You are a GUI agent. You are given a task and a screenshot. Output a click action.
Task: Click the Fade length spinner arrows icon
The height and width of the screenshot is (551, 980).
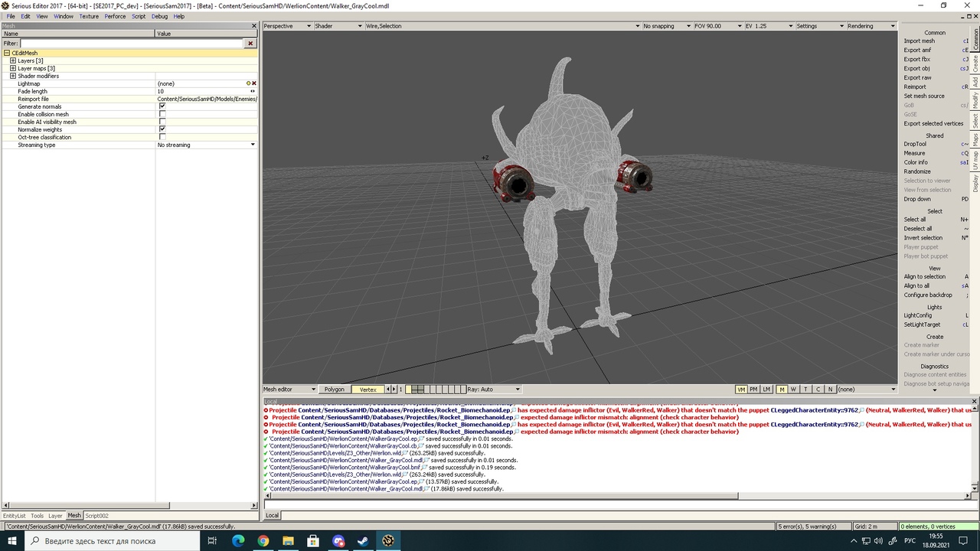click(x=253, y=91)
